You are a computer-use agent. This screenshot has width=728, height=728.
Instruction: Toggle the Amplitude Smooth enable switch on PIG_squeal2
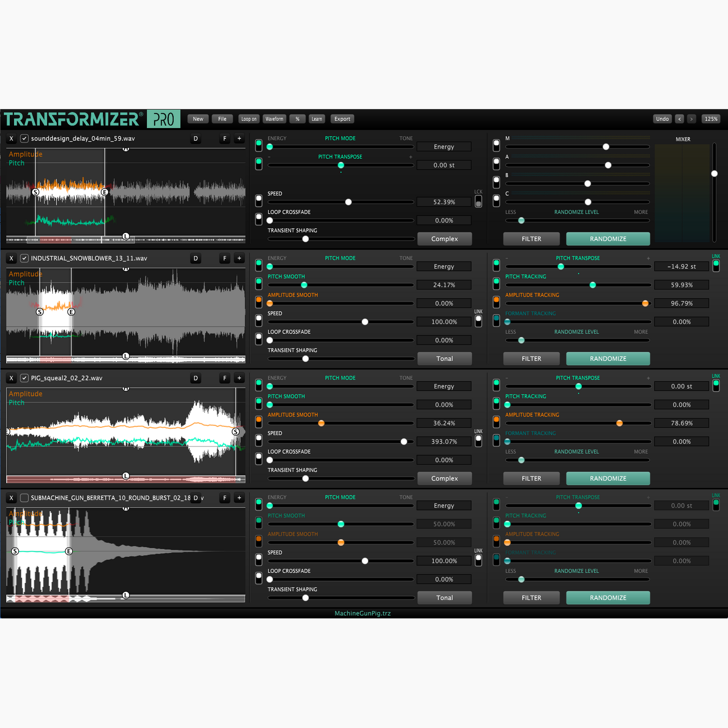pyautogui.click(x=258, y=421)
